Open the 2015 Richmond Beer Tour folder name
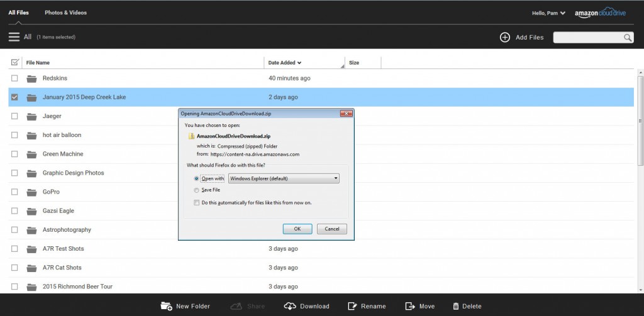 77,286
